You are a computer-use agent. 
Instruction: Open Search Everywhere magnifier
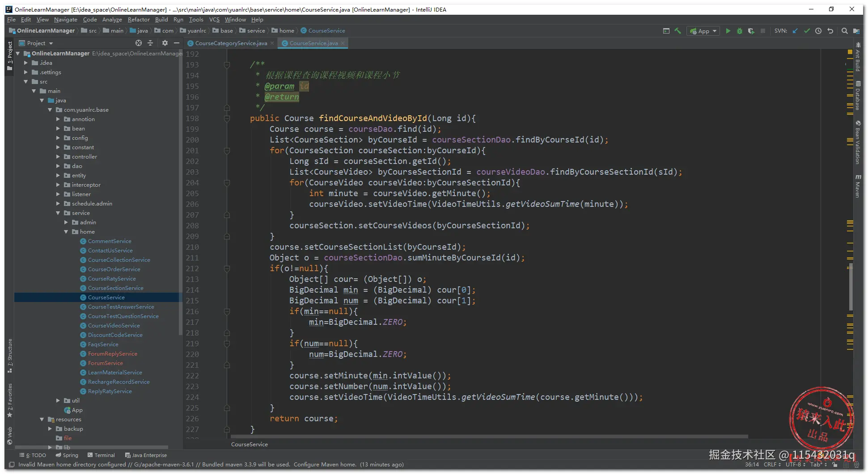point(845,31)
